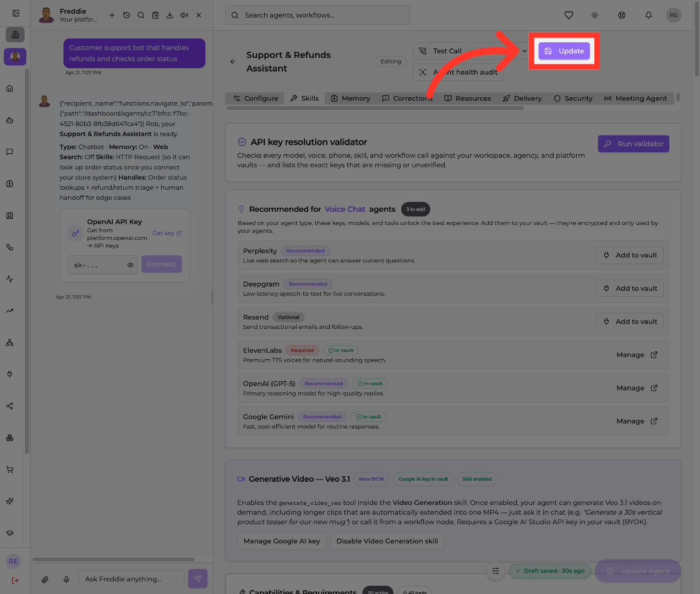Open the activity pulse sidebar icon
The image size is (700, 594).
tap(10, 279)
